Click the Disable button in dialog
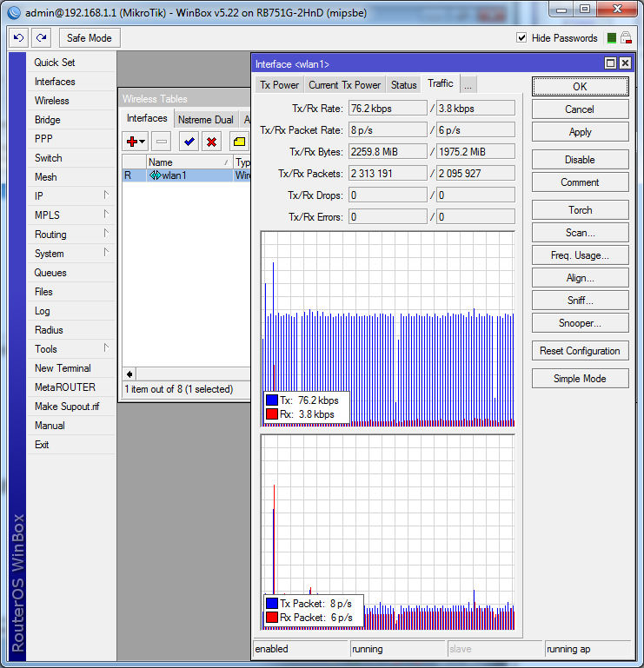Image resolution: width=644 pixels, height=668 pixels. coord(580,159)
